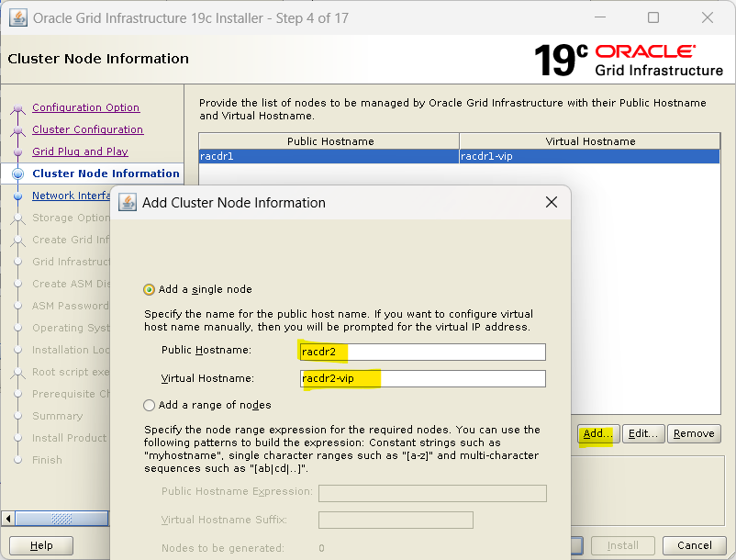Click the left arrow of the sidebar scrollbar

(8, 519)
